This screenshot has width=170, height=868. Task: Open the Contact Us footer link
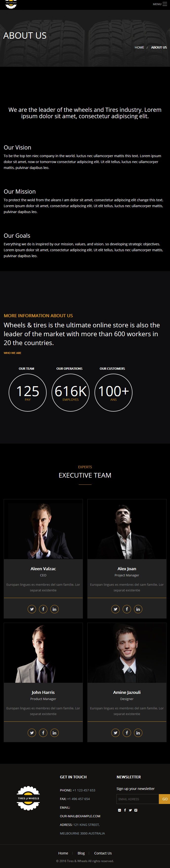coord(103,853)
